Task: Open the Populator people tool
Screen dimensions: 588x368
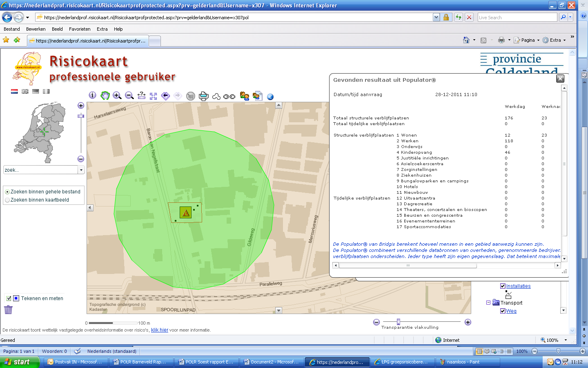Action: (245, 96)
